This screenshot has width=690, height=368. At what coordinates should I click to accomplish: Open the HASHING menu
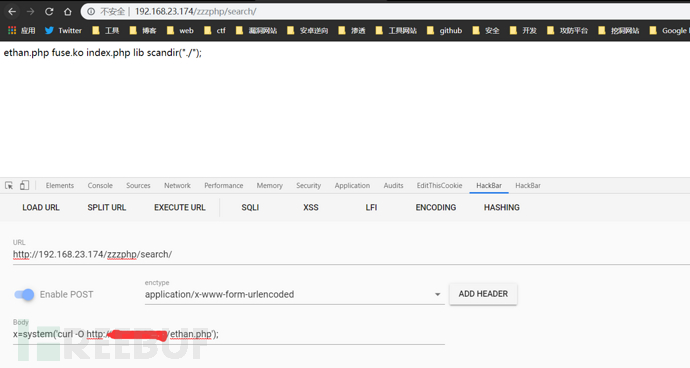click(x=502, y=207)
